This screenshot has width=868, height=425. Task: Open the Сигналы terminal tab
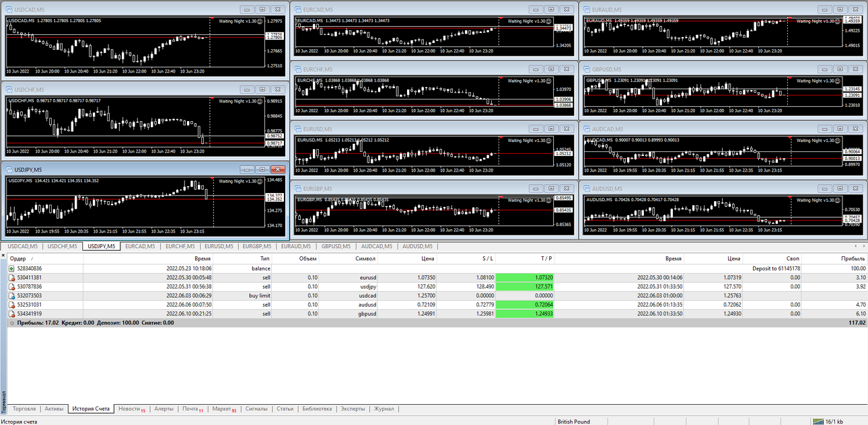[x=256, y=409]
